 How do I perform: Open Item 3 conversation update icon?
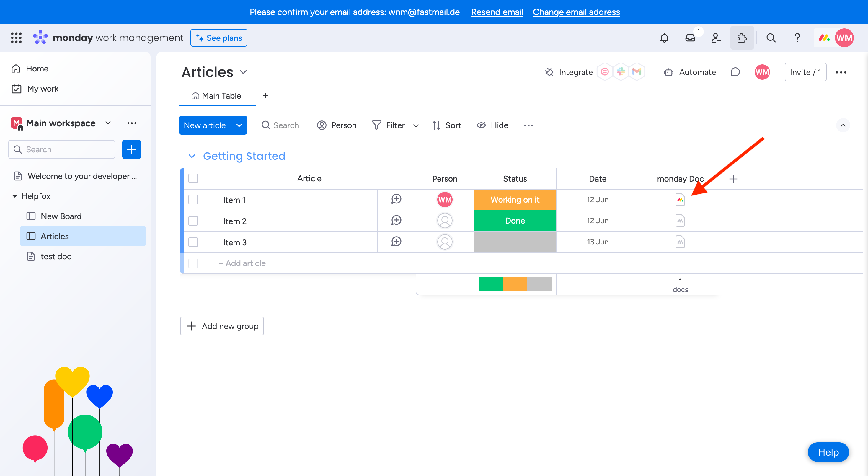396,242
